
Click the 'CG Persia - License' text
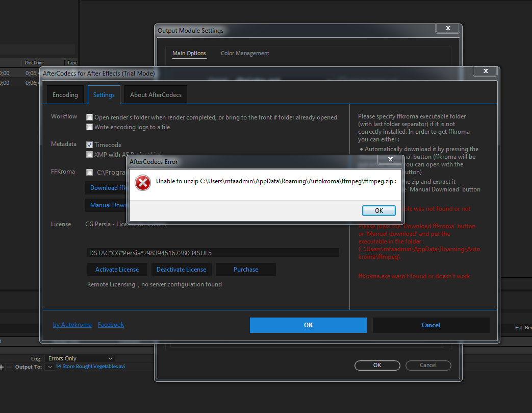125,224
